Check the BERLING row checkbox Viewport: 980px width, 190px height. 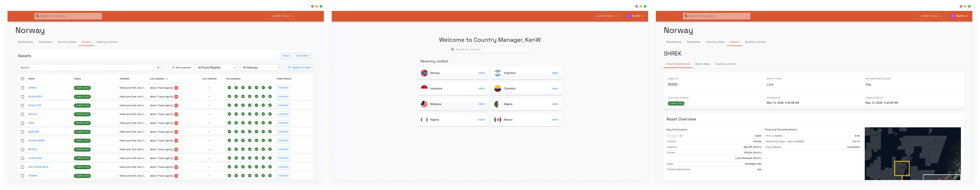[22, 132]
